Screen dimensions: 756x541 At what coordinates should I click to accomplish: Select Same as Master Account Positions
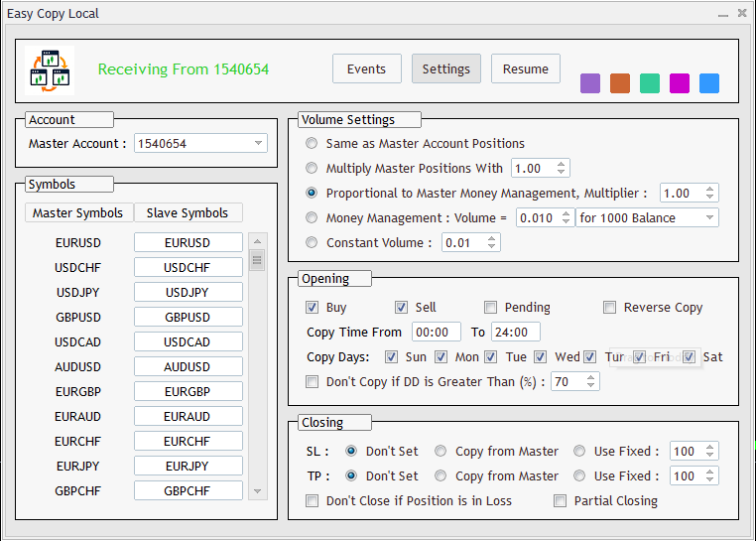[312, 143]
